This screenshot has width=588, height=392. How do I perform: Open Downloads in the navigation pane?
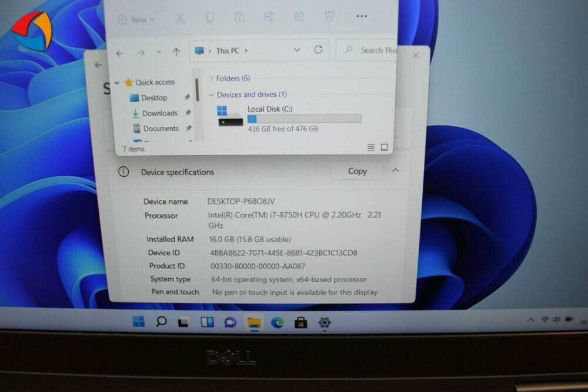[x=160, y=113]
